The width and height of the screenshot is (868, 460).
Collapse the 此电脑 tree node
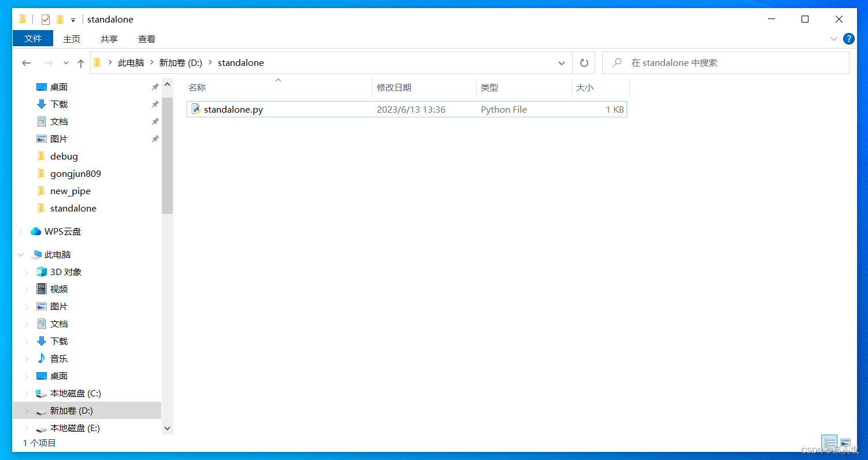click(x=21, y=255)
